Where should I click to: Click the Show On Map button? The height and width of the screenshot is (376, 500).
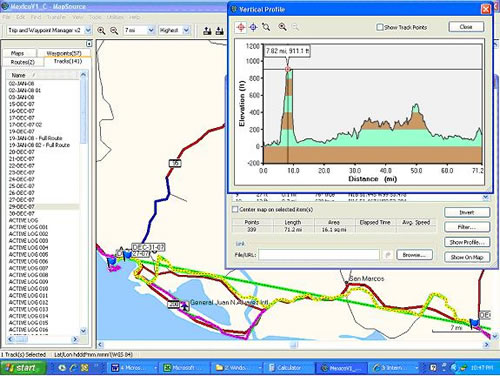pyautogui.click(x=467, y=257)
